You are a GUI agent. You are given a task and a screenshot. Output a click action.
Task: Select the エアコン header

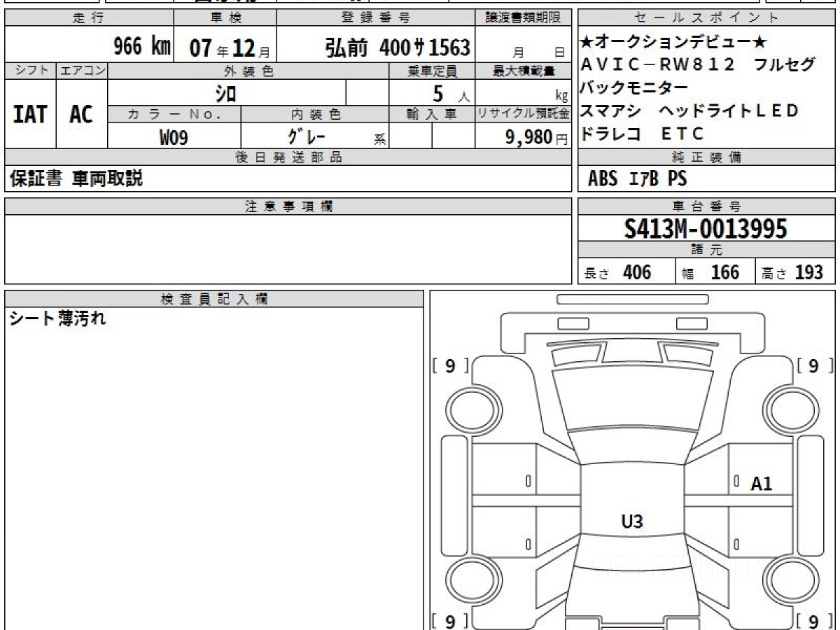[82, 71]
